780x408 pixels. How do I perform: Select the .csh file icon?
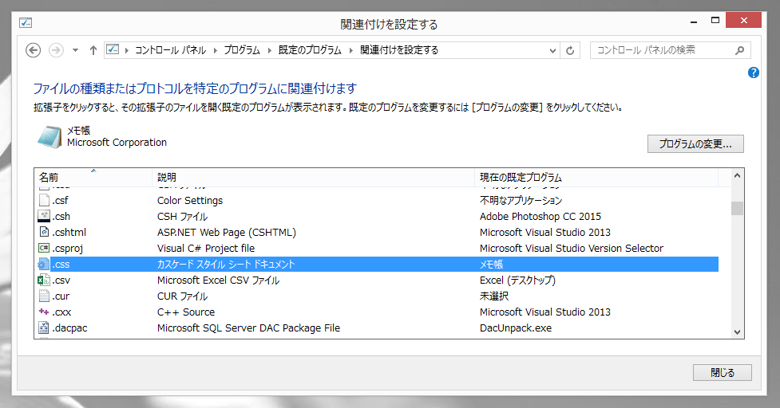(x=44, y=216)
